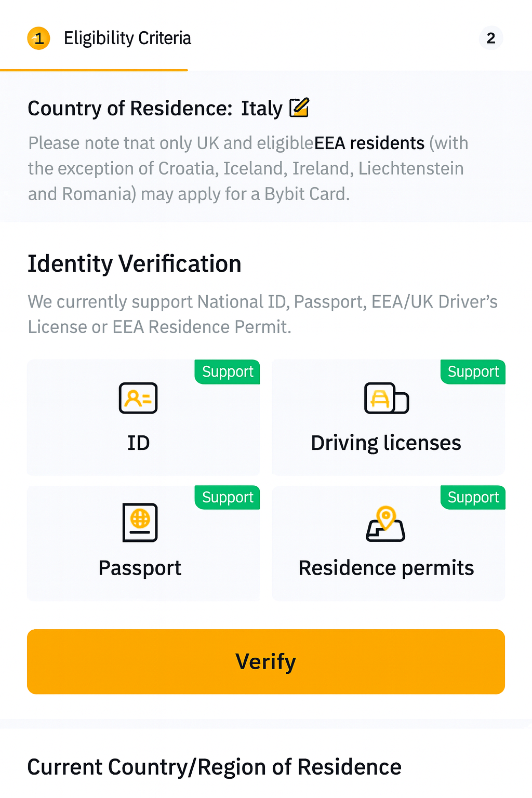Select the Driving licenses icon
The width and height of the screenshot is (532, 798).
tap(386, 398)
